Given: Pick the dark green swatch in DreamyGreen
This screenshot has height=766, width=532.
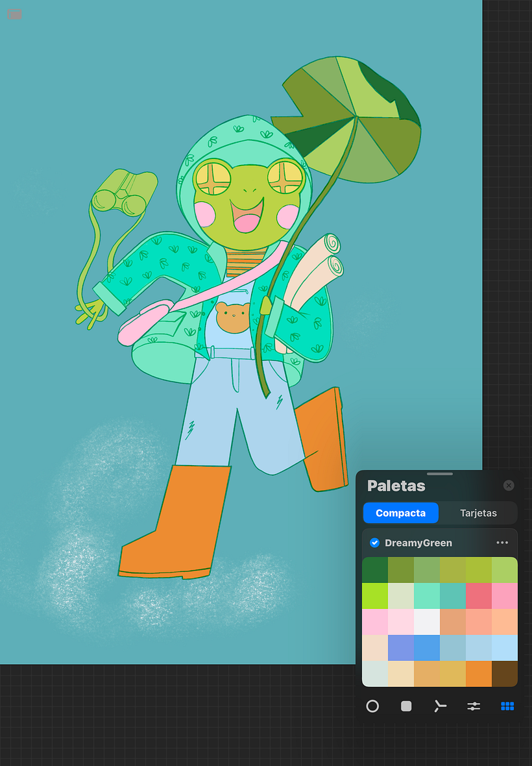Looking at the screenshot, I should (x=375, y=570).
